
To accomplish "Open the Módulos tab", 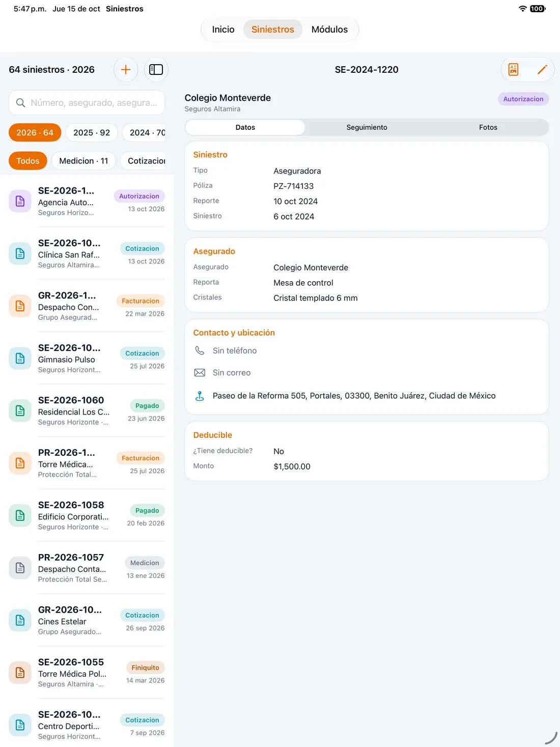I will pos(329,30).
